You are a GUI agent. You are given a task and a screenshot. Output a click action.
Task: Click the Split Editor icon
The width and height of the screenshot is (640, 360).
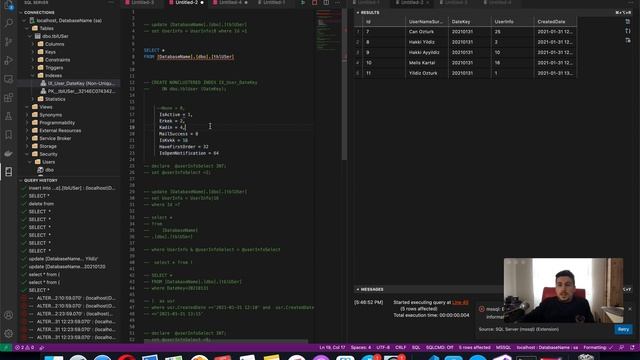(x=326, y=2)
